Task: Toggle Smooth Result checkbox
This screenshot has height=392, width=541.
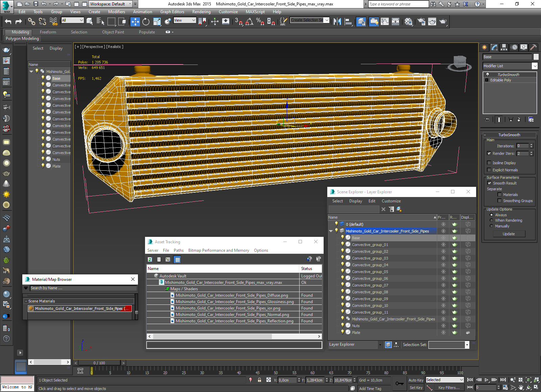Action: pyautogui.click(x=489, y=183)
